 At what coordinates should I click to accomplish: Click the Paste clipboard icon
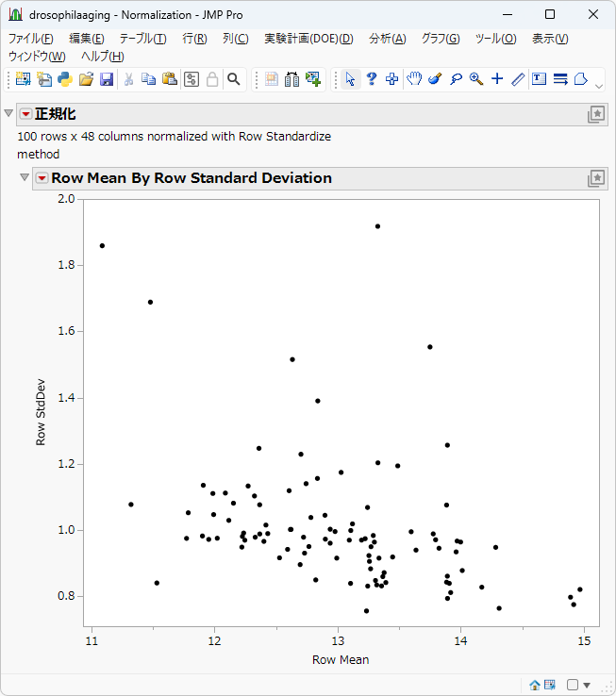(169, 79)
